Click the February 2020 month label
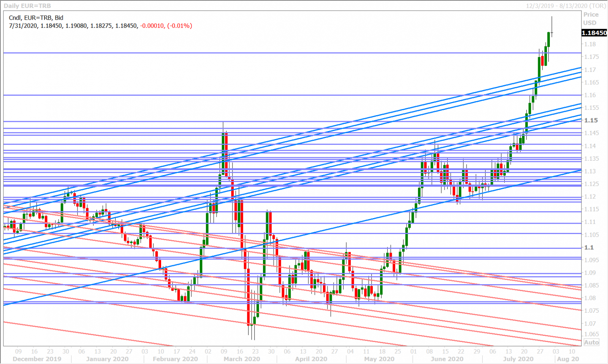Image resolution: width=608 pixels, height=364 pixels. point(175,359)
